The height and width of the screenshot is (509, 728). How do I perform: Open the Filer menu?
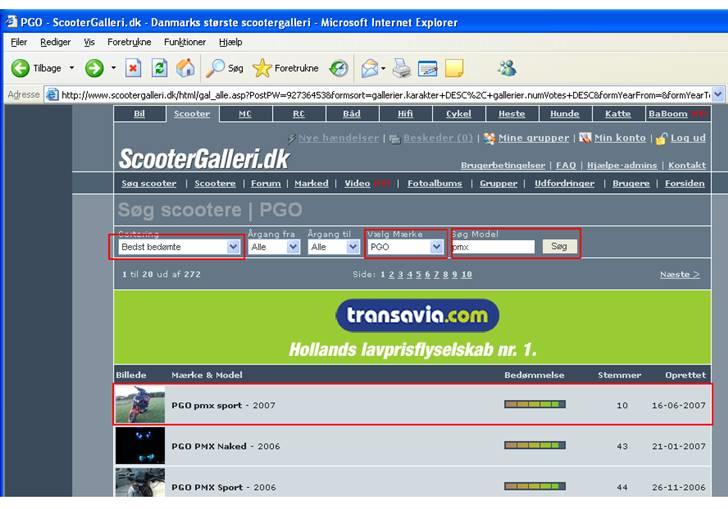(19, 42)
